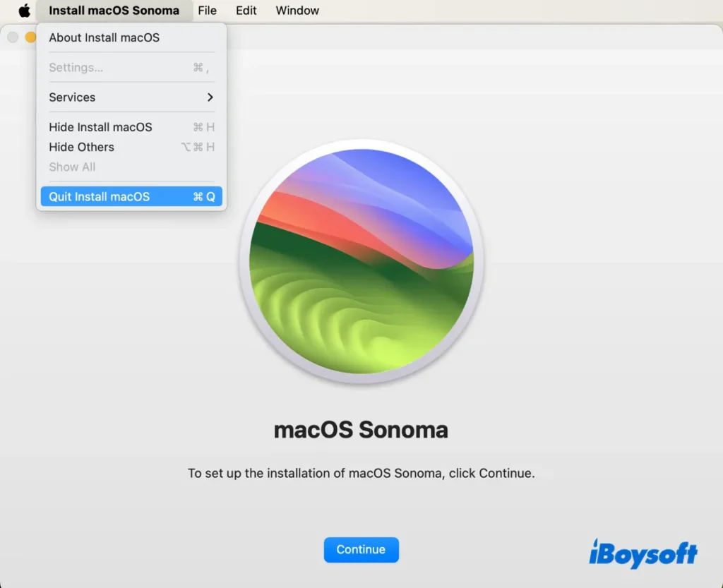The width and height of the screenshot is (723, 588).
Task: Click the 'To set up the installation' instruction text
Action: pyautogui.click(x=361, y=473)
